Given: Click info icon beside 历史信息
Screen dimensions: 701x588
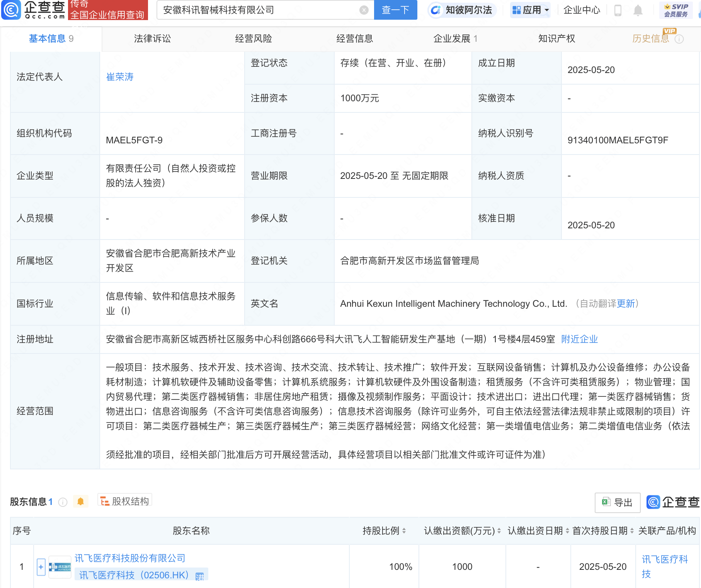Looking at the screenshot, I should (679, 39).
